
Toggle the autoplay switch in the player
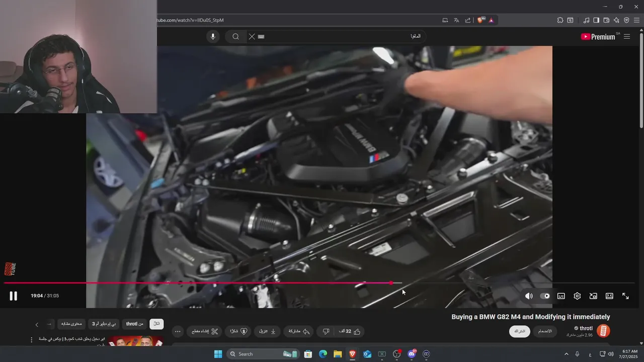[545, 296]
